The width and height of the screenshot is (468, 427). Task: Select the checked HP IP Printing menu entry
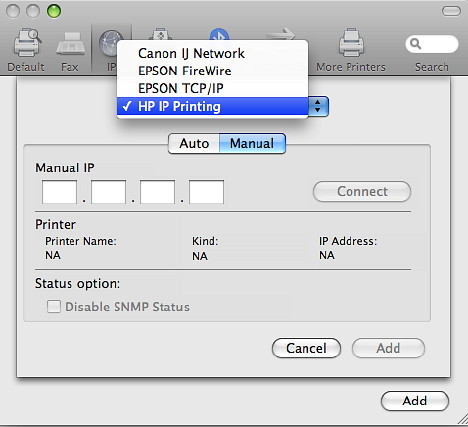[212, 106]
